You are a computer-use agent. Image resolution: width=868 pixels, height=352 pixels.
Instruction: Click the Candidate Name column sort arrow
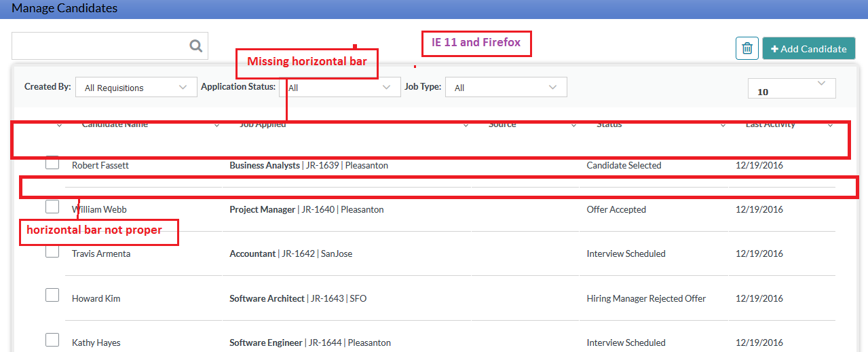[216, 126]
